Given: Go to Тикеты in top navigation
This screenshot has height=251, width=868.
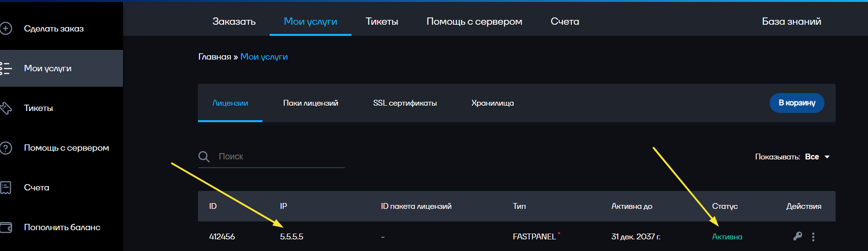Looking at the screenshot, I should pyautogui.click(x=382, y=21).
